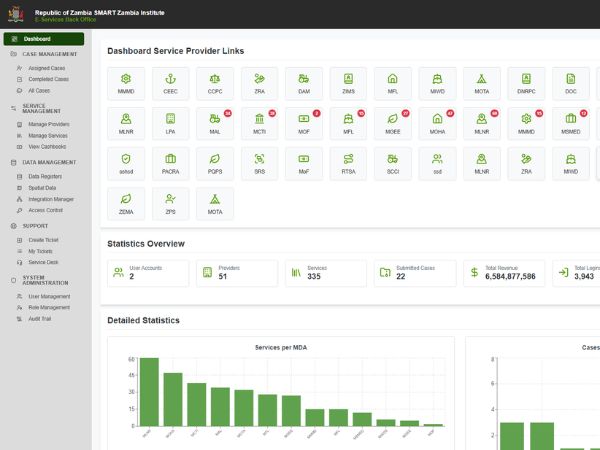This screenshot has height=450, width=600.
Task: Select the Submitted Cases statistic card
Action: click(x=415, y=273)
